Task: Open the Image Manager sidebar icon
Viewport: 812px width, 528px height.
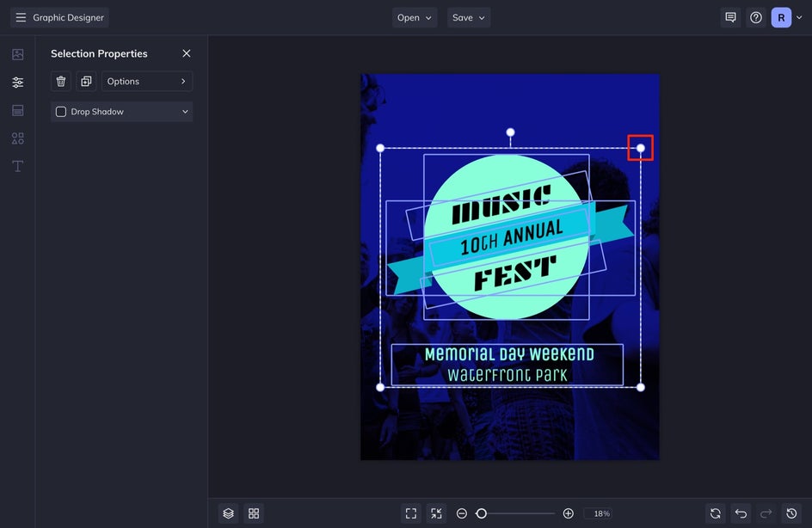Action: point(17,54)
